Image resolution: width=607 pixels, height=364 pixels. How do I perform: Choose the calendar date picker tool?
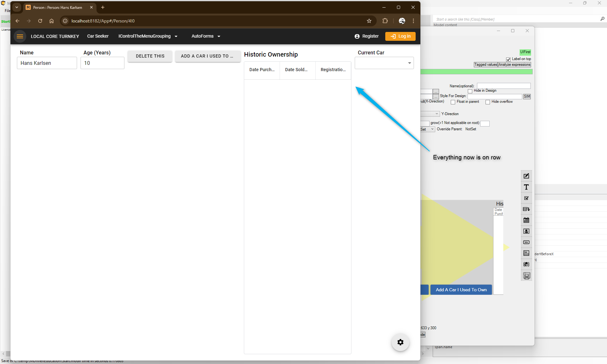coord(526,220)
